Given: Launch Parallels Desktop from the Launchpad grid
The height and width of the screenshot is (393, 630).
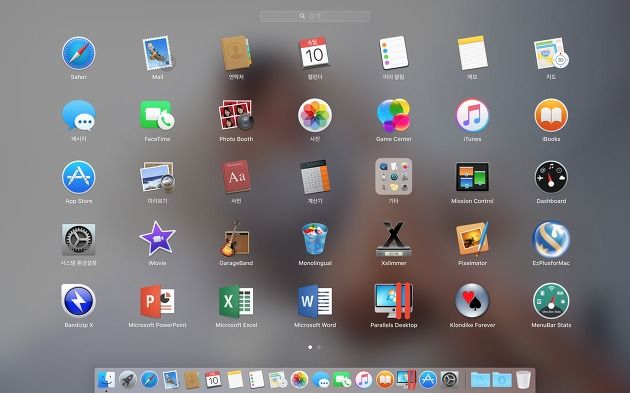Looking at the screenshot, I should click(394, 301).
